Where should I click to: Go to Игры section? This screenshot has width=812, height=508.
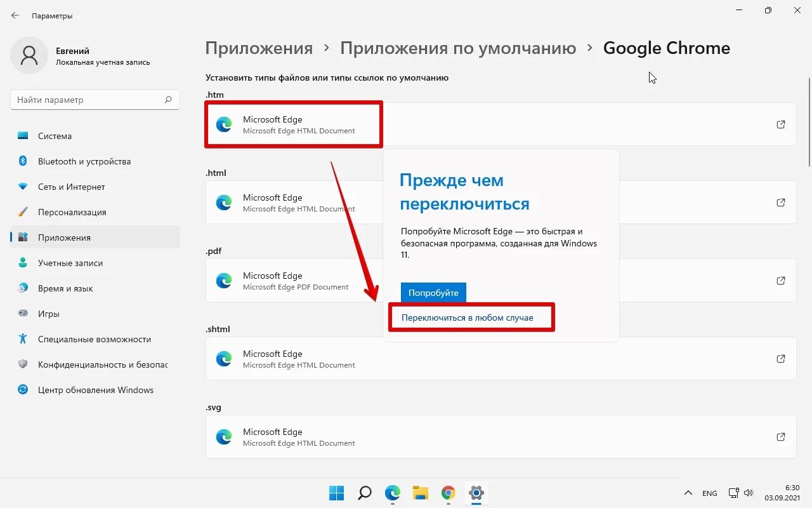[95, 314]
